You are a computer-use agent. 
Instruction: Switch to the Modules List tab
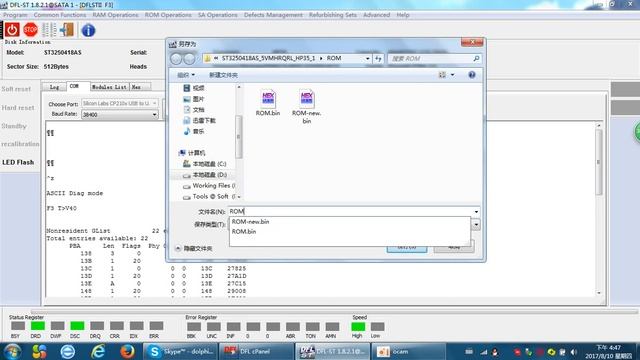pos(109,87)
